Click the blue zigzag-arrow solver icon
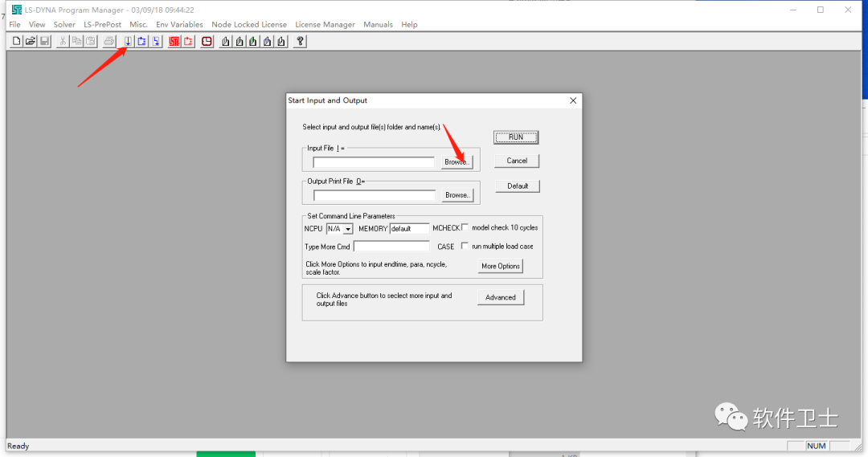 click(156, 41)
